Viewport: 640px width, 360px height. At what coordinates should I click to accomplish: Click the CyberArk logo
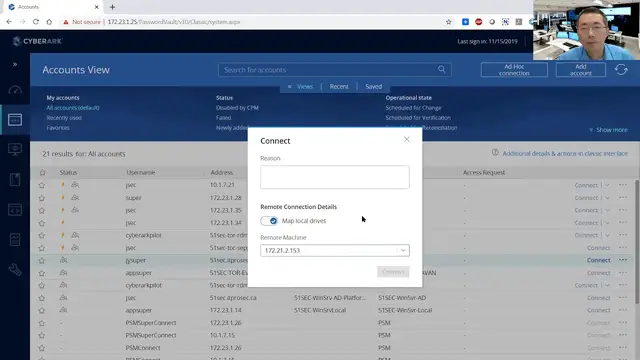[x=37, y=41]
